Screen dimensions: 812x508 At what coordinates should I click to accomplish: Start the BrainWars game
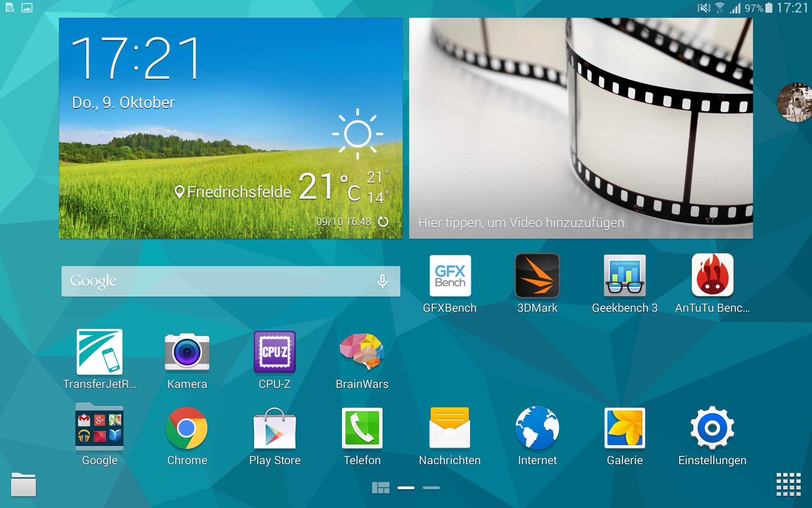tap(362, 351)
